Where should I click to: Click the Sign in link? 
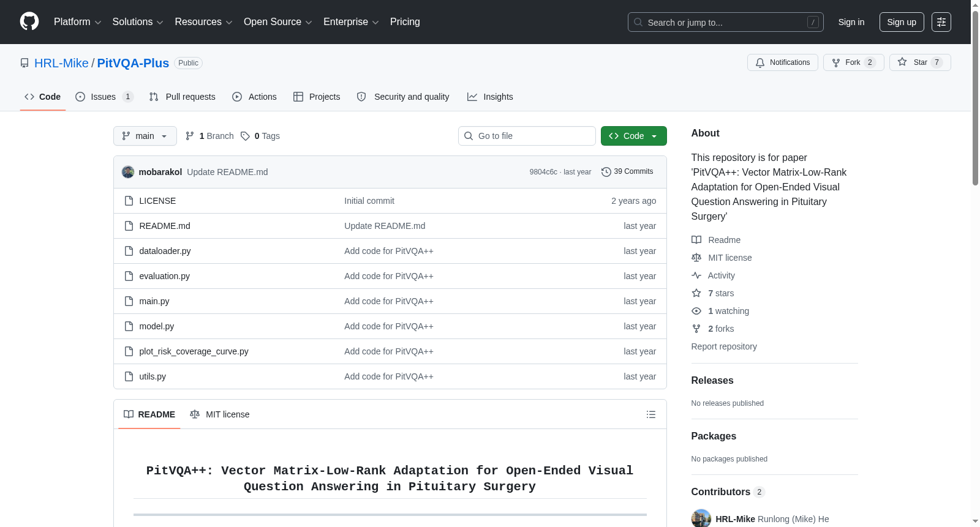pyautogui.click(x=851, y=22)
